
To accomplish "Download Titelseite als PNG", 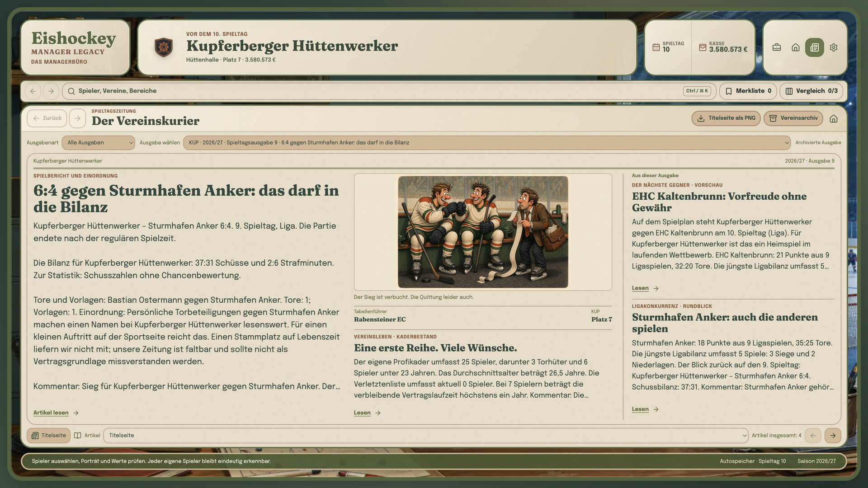I will coord(726,118).
